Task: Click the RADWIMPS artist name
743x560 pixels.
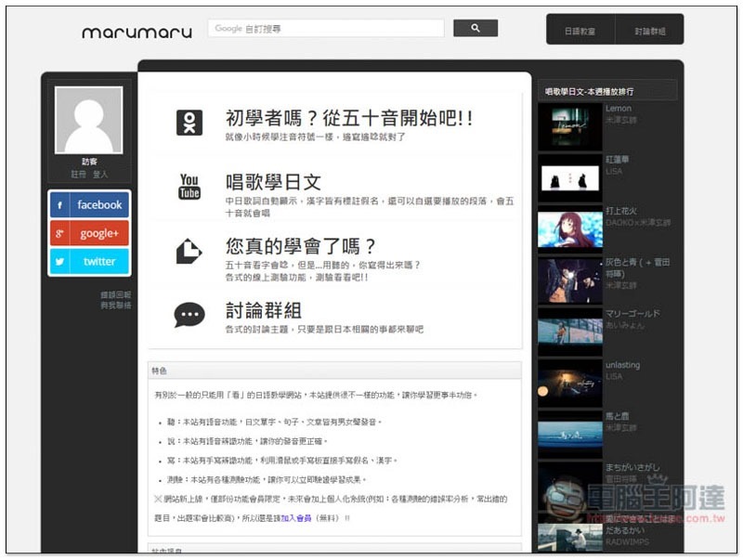Action: coord(627,542)
